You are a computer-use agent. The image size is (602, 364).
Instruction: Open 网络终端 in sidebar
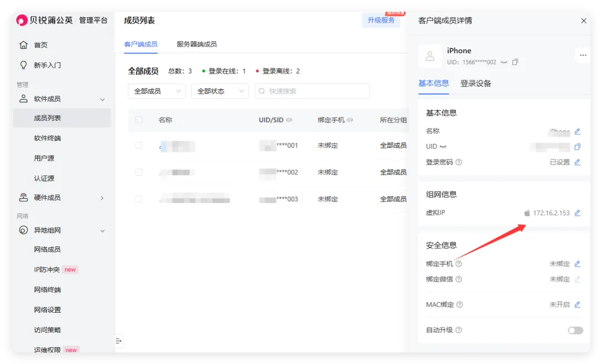pos(47,289)
